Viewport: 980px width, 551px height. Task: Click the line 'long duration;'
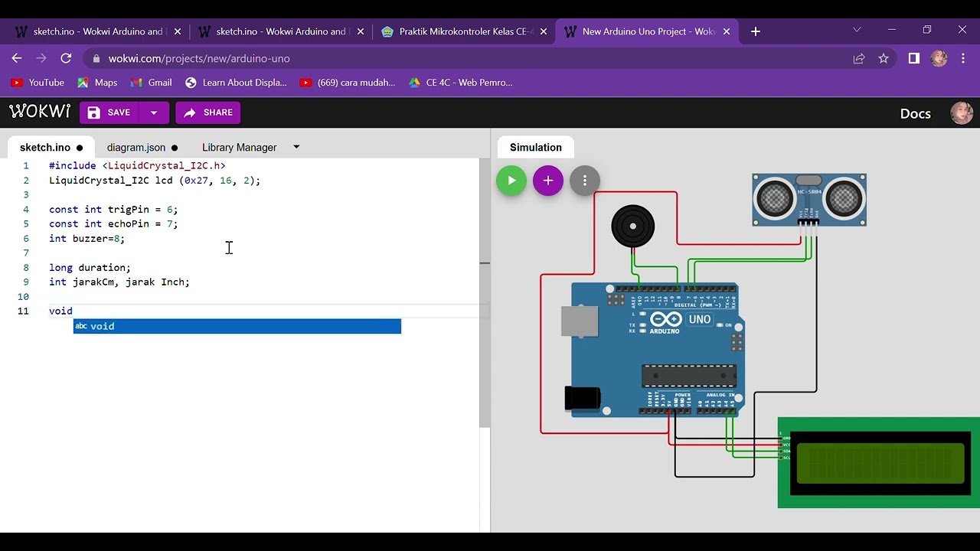[90, 267]
